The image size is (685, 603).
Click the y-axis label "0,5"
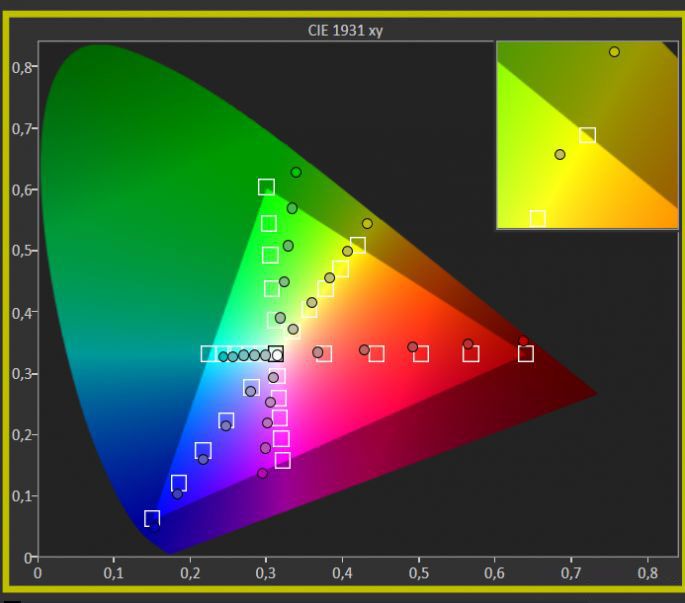(x=21, y=252)
